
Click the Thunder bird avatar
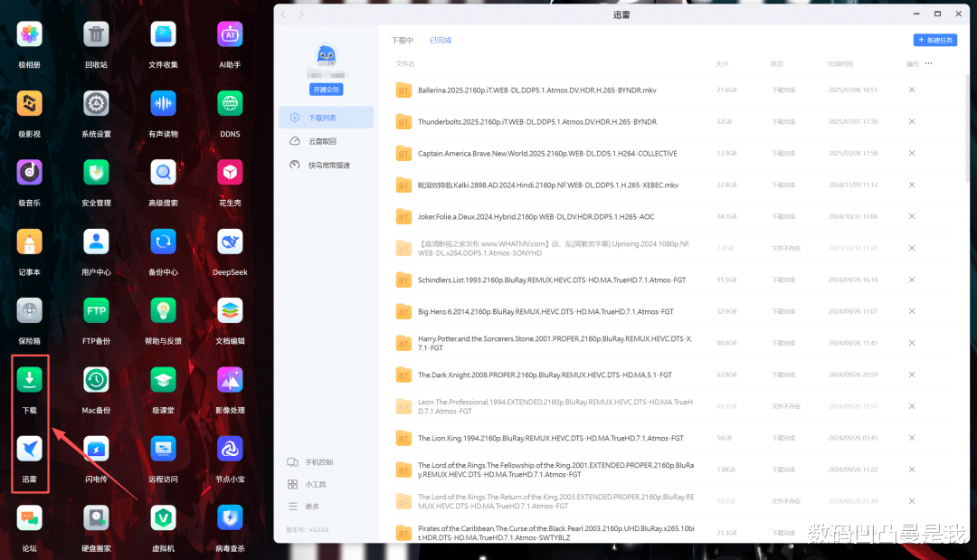pyautogui.click(x=327, y=56)
